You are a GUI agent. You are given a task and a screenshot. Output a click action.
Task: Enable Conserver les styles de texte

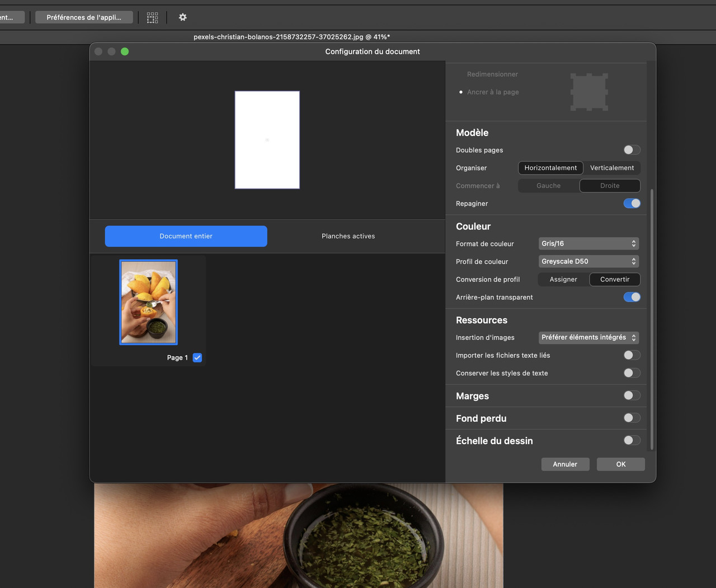pos(632,373)
